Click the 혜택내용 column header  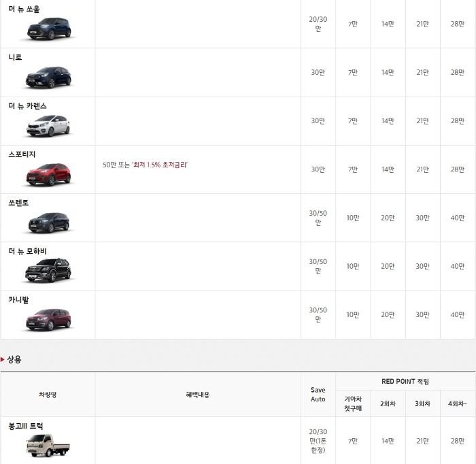(x=198, y=395)
